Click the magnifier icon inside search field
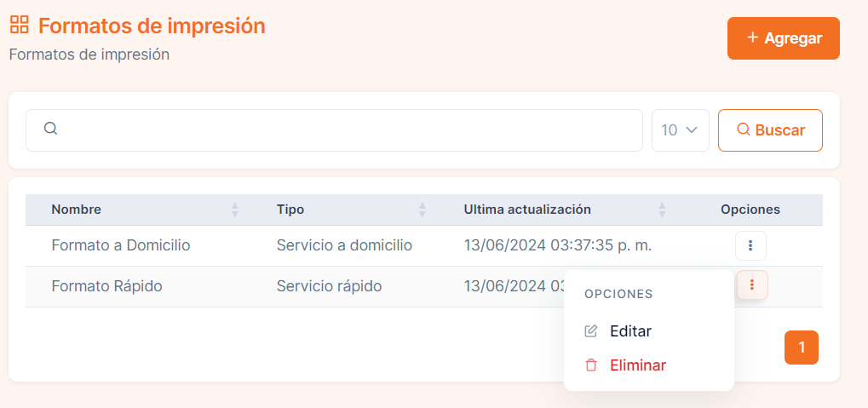Screen dimensions: 868x408 click(x=50, y=129)
